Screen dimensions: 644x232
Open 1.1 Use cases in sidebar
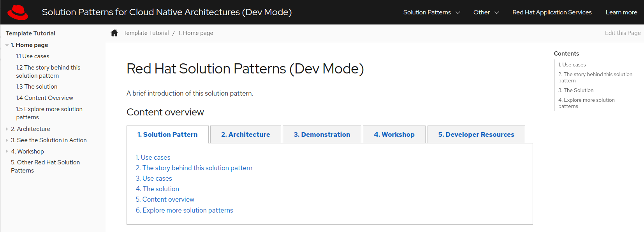(x=33, y=56)
